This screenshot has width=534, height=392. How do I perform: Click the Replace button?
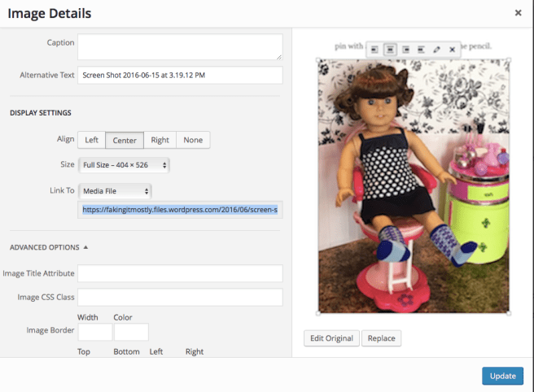click(381, 338)
